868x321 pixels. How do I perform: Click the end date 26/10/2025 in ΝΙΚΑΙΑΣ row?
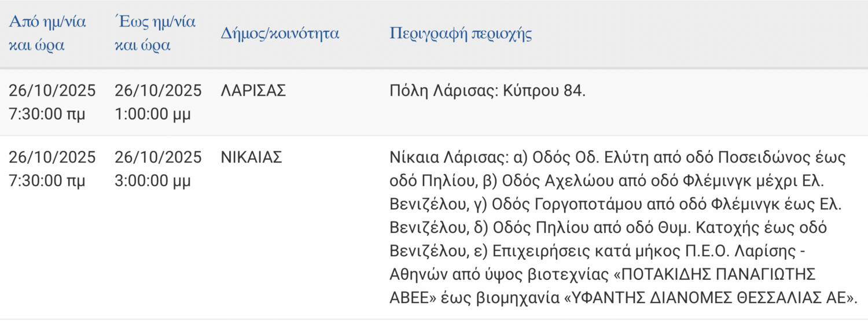coord(158,157)
